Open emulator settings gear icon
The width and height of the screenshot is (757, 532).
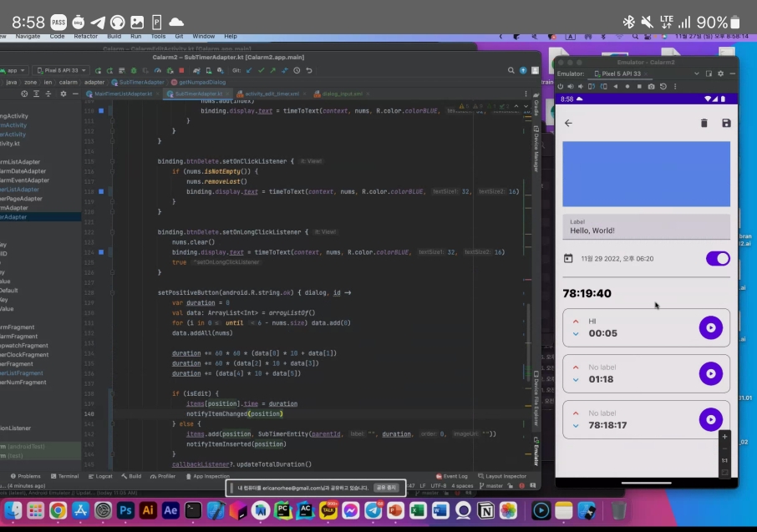point(720,73)
